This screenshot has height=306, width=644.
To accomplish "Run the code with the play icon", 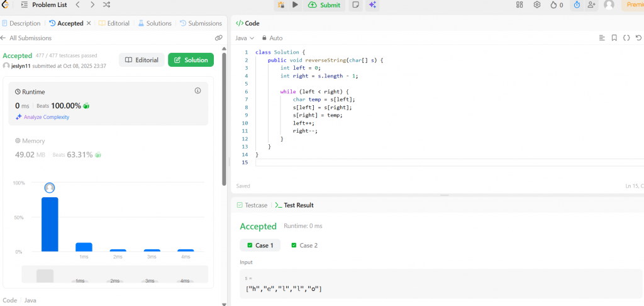I will [x=295, y=5].
